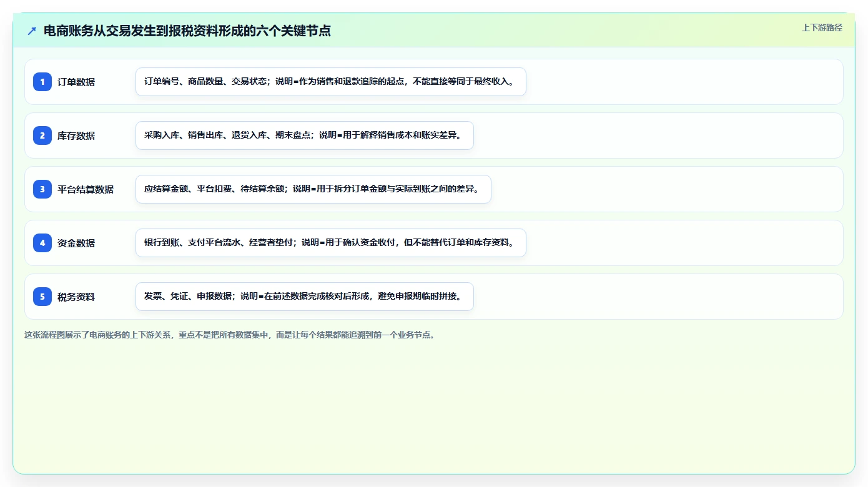Select the 税务资料 label
This screenshot has width=868, height=487.
point(76,297)
